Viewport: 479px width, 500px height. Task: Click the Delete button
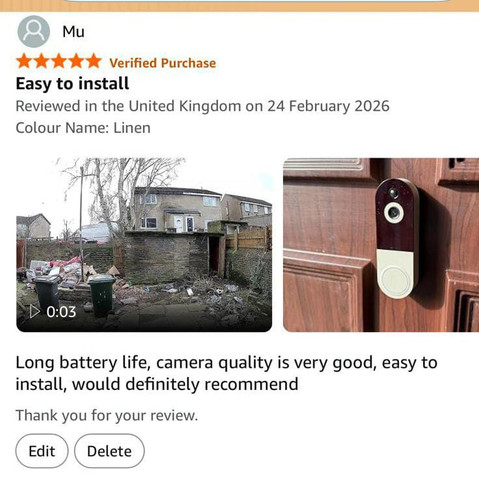(x=109, y=451)
